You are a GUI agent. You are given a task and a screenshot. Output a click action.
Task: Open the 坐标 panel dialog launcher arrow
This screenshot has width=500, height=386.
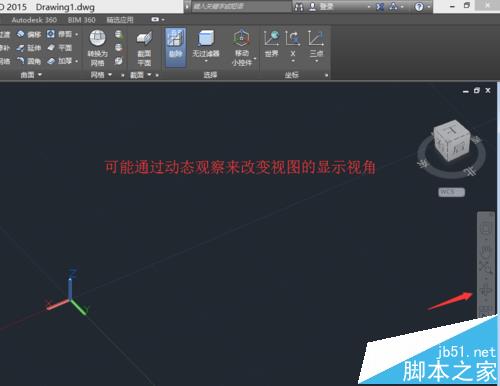coord(326,75)
